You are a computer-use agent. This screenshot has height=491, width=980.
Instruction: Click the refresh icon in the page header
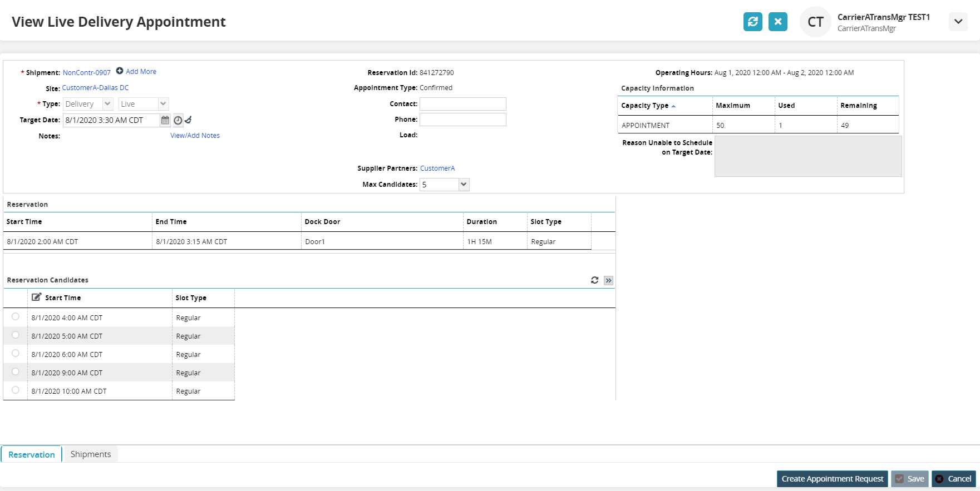click(752, 22)
